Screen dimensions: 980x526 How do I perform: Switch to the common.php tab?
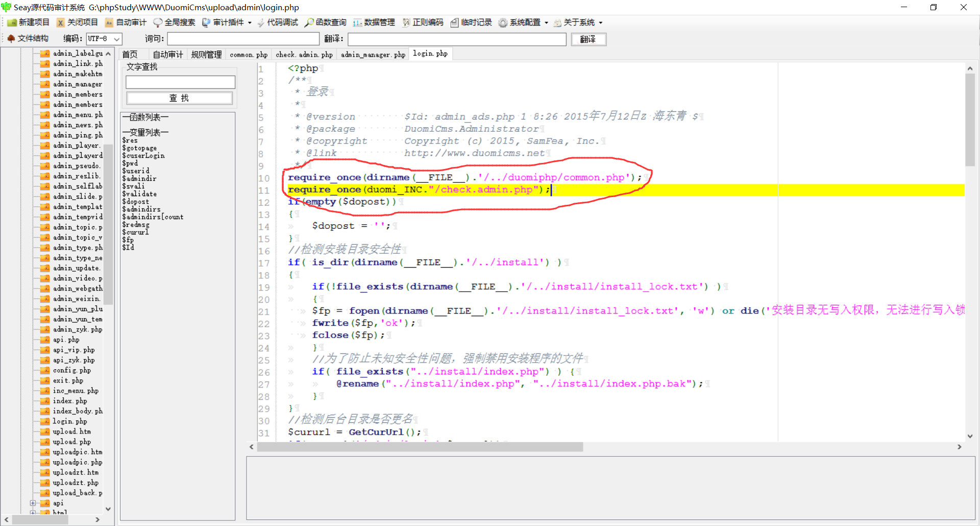click(249, 54)
